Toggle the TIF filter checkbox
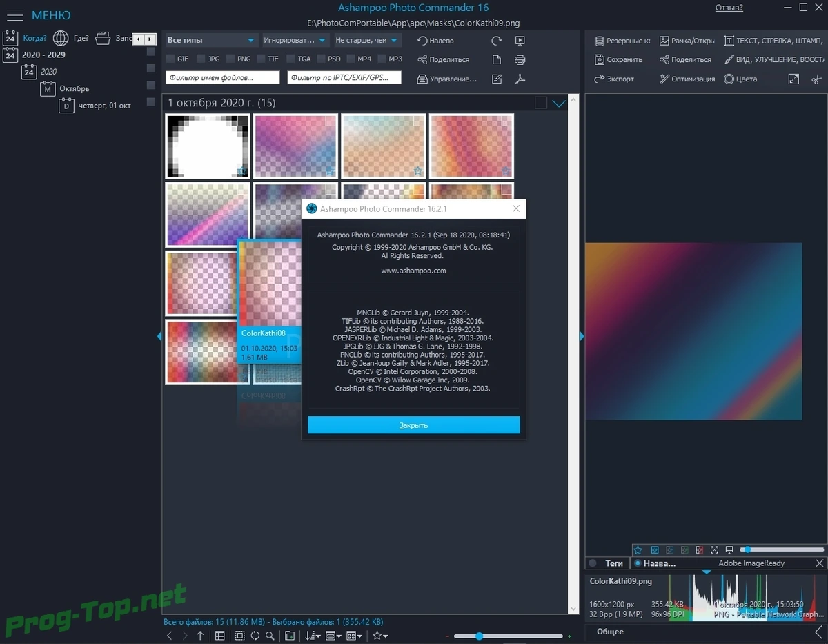The width and height of the screenshot is (828, 644). [261, 59]
